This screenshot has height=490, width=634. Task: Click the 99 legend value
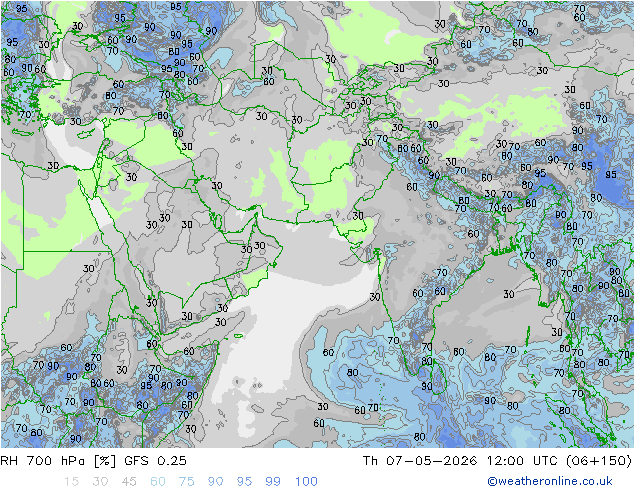273,482
